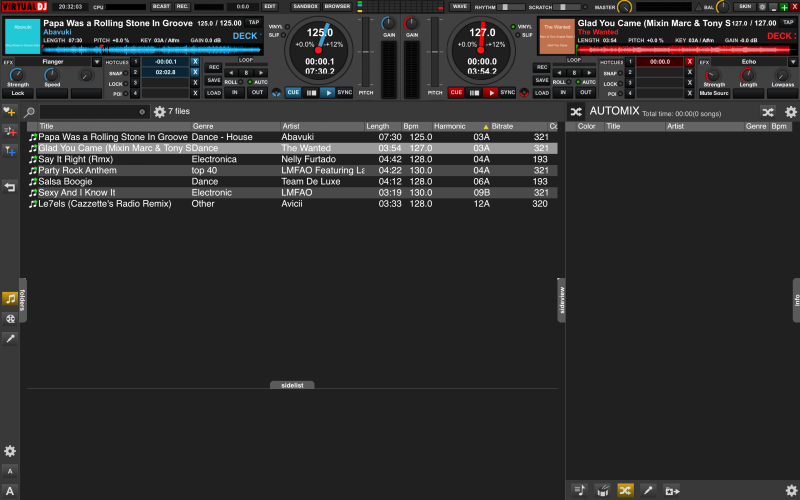
Task: Click the right deck red beatlock icon
Action: [524, 93]
